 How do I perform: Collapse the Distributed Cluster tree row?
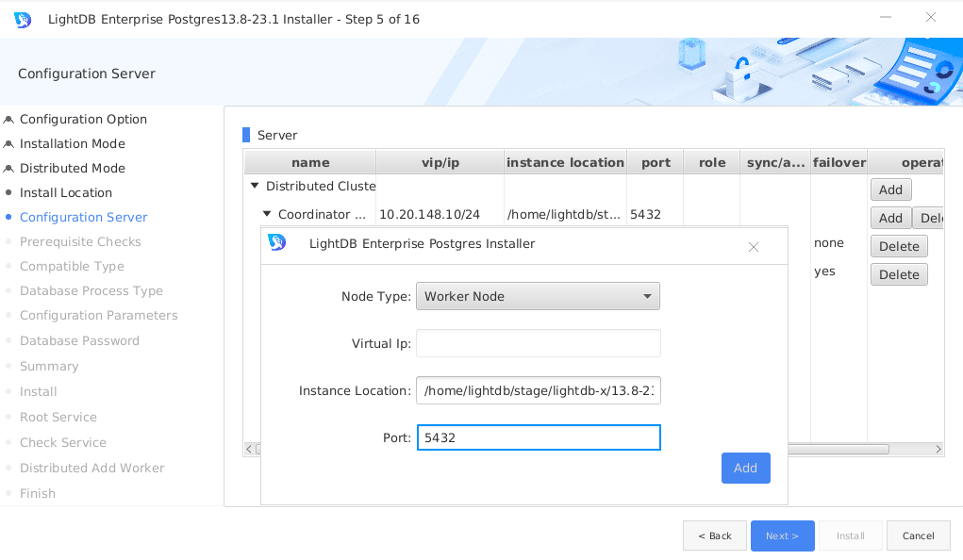tap(255, 186)
